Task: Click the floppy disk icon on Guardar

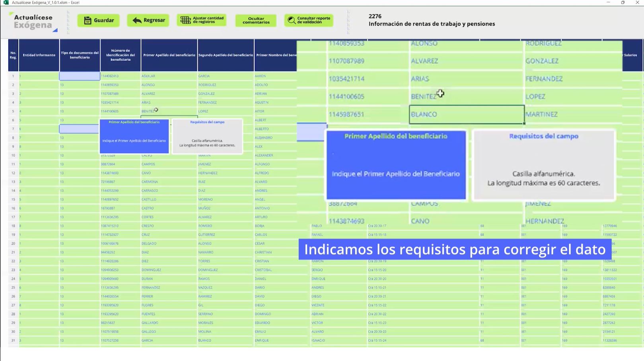Action: click(x=88, y=20)
